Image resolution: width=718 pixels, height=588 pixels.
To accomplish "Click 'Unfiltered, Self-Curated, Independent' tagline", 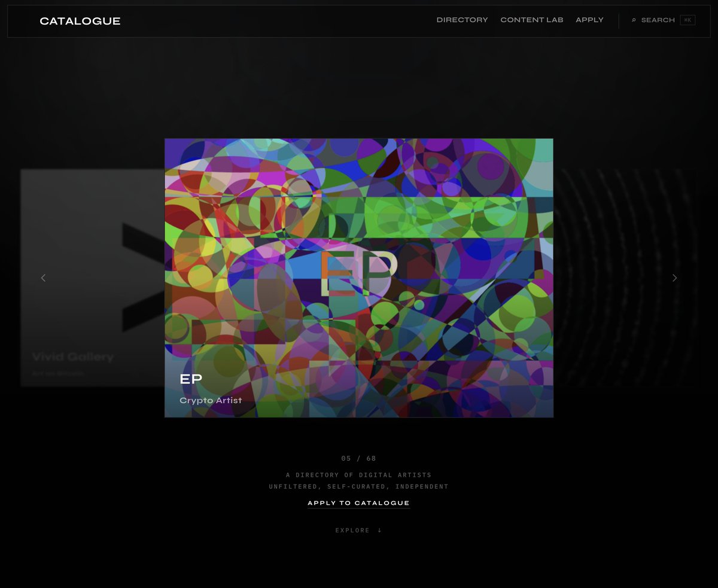I will point(358,487).
